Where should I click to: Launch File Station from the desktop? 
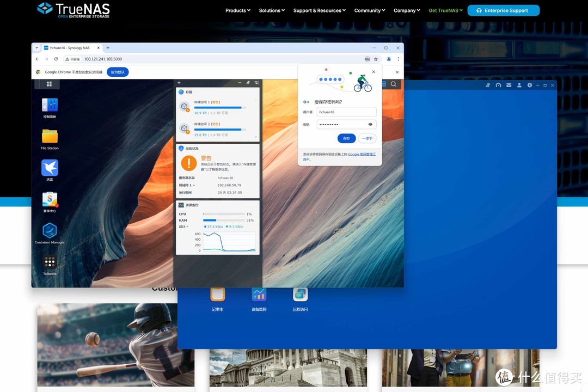coord(50,136)
